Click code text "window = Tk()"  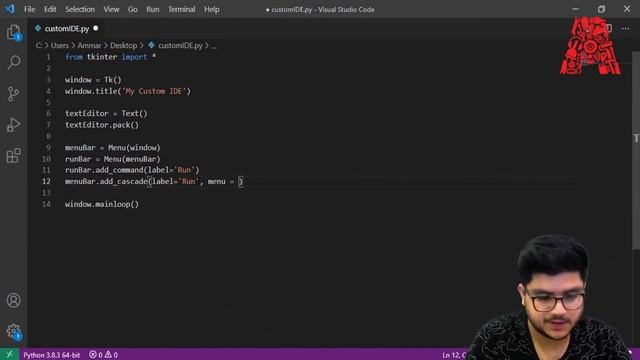click(93, 80)
